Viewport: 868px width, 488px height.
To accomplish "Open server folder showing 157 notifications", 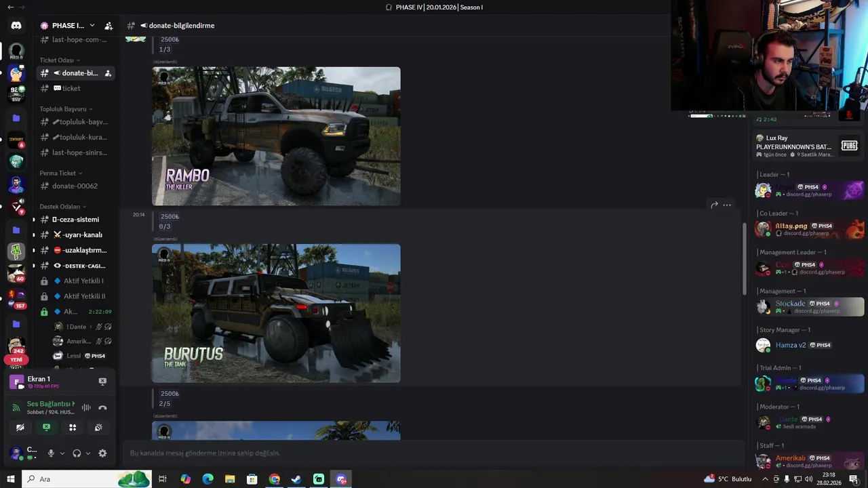I will pyautogui.click(x=16, y=298).
